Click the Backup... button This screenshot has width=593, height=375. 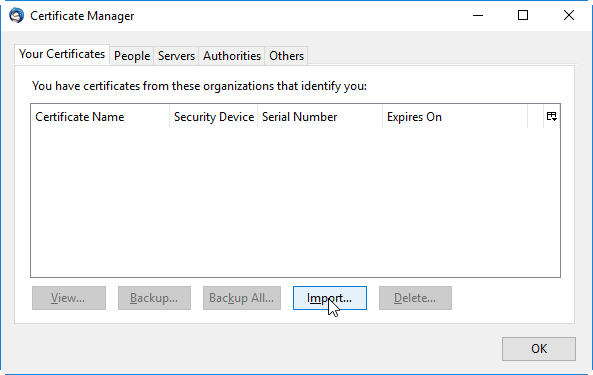(x=154, y=298)
